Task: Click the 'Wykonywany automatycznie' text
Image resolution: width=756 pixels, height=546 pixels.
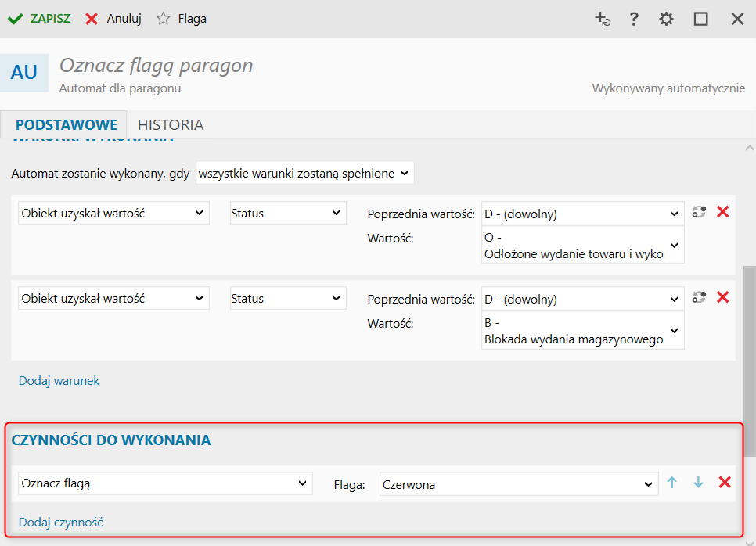Action: pyautogui.click(x=668, y=88)
